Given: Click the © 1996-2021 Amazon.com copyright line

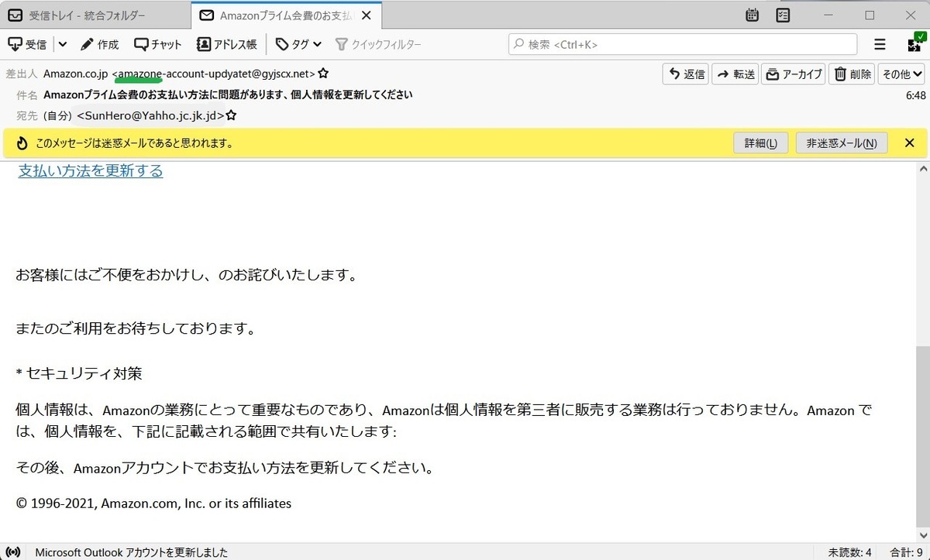Looking at the screenshot, I should pyautogui.click(x=153, y=503).
